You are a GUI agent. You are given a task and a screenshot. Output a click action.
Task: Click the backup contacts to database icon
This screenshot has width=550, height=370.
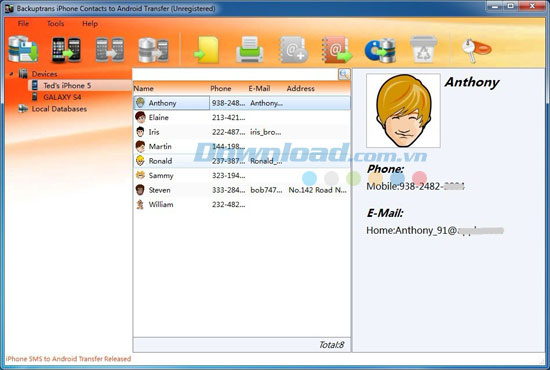click(x=23, y=49)
